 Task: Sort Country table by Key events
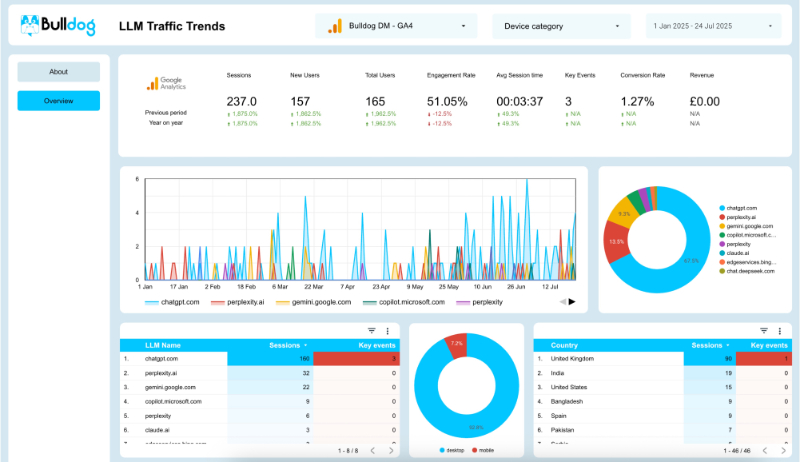click(769, 345)
